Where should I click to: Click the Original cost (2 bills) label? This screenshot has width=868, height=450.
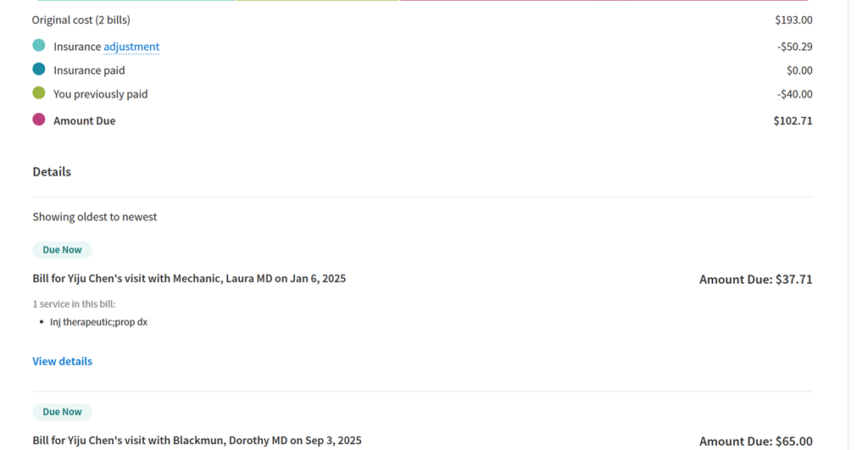pos(81,19)
